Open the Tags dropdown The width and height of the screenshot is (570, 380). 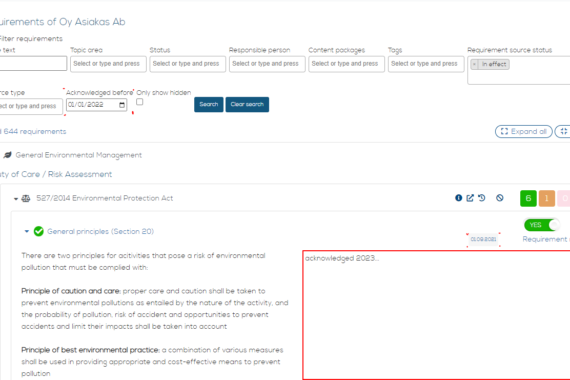coord(426,64)
